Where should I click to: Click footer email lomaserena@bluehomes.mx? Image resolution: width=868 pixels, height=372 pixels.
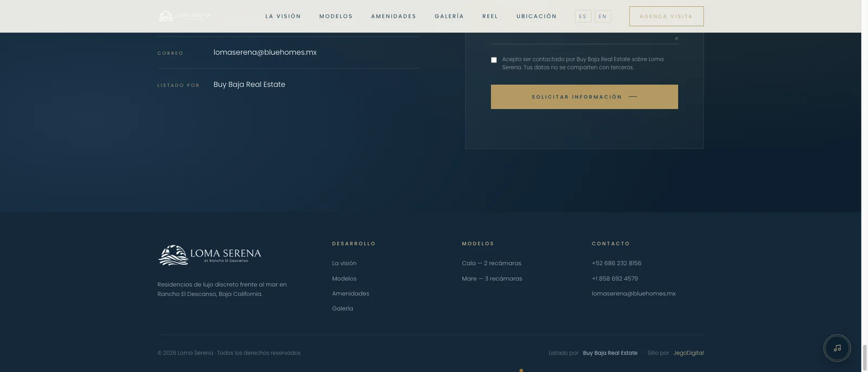tap(634, 294)
